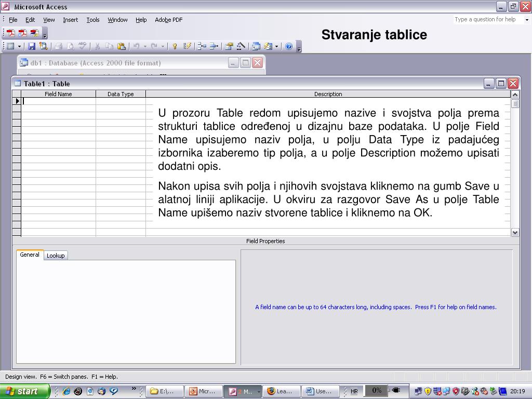Open the Properties toolbar icon

[x=229, y=46]
